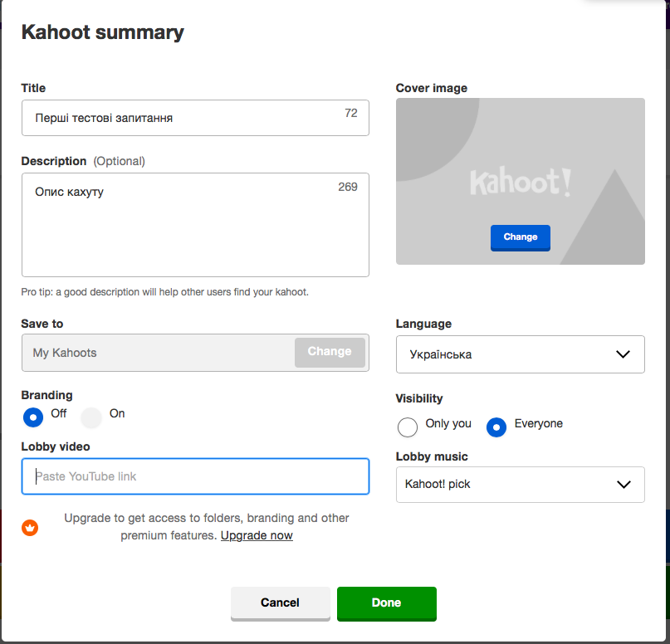Click the Change button in Save to

[x=330, y=353]
